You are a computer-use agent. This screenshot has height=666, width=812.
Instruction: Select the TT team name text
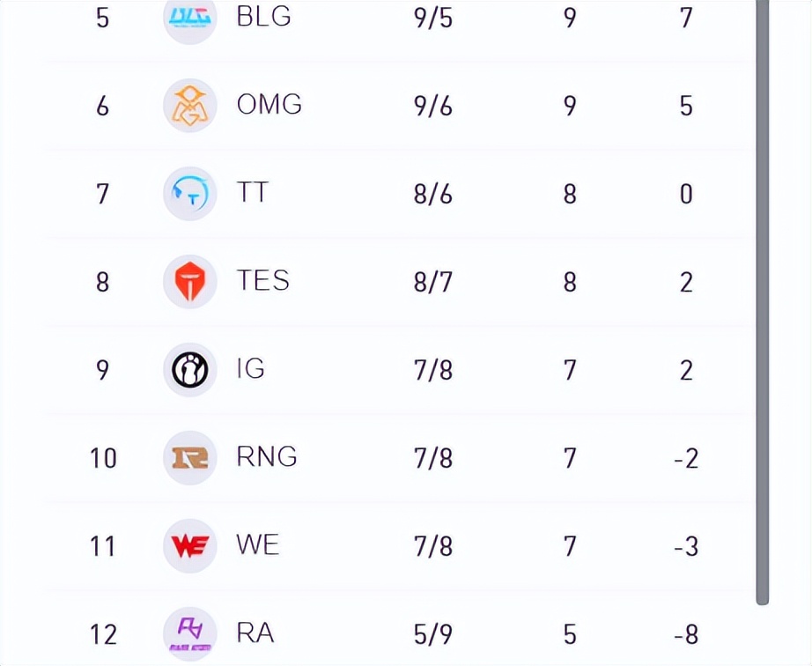pyautogui.click(x=255, y=193)
